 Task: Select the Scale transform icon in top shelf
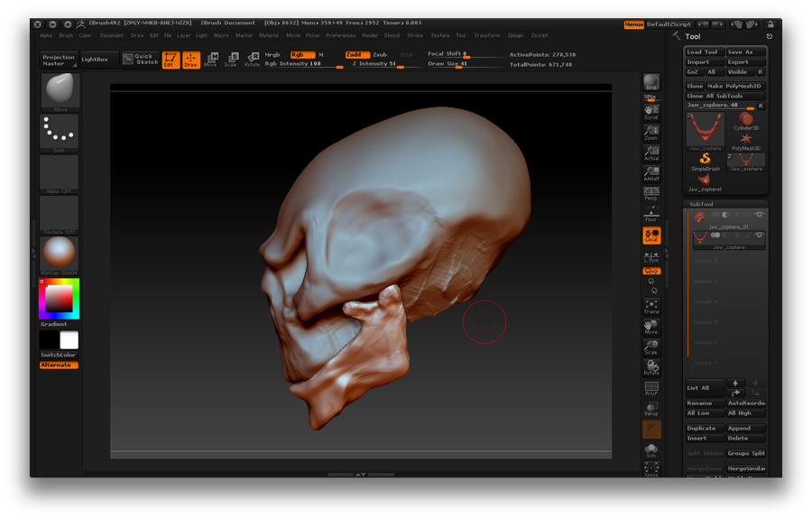coord(232,60)
